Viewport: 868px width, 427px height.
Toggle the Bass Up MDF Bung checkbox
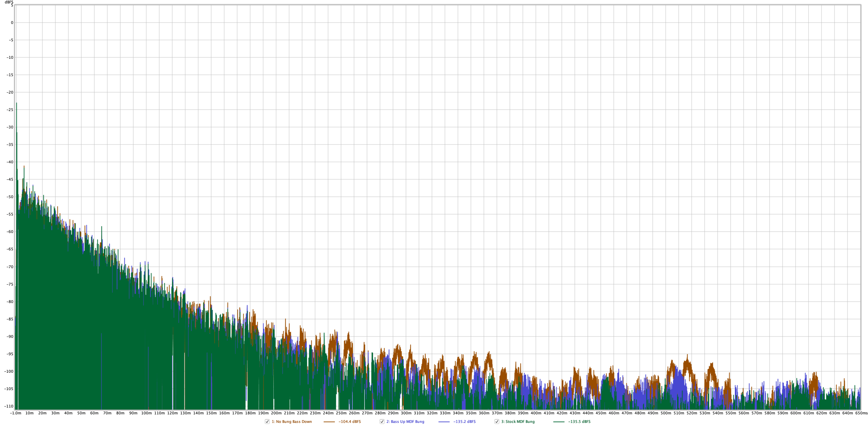[382, 422]
